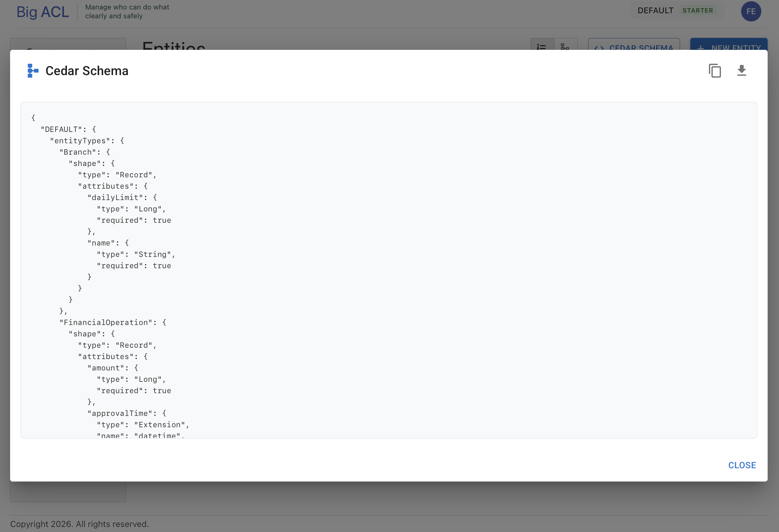Click the copyright footer text
This screenshot has height=532, width=779.
(80, 523)
